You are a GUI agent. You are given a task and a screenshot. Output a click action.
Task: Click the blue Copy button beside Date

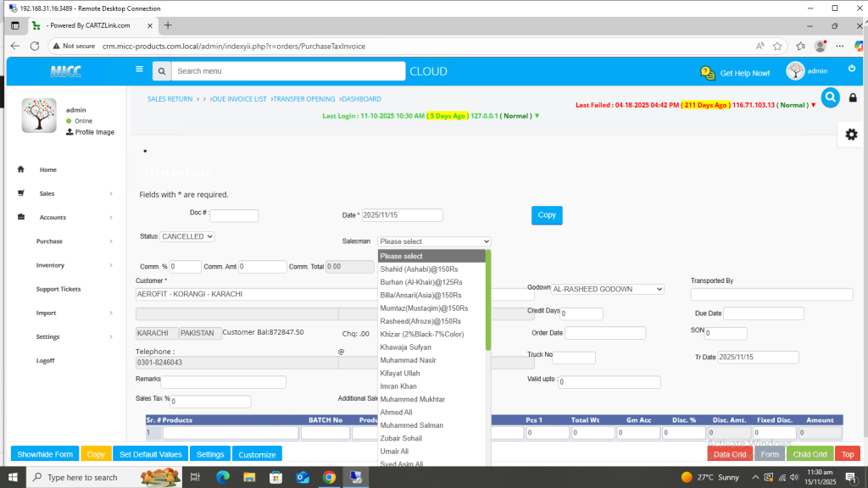click(x=547, y=215)
